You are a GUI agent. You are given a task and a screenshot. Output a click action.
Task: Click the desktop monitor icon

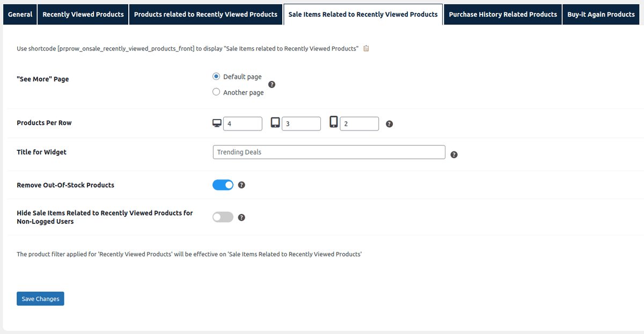(x=217, y=123)
